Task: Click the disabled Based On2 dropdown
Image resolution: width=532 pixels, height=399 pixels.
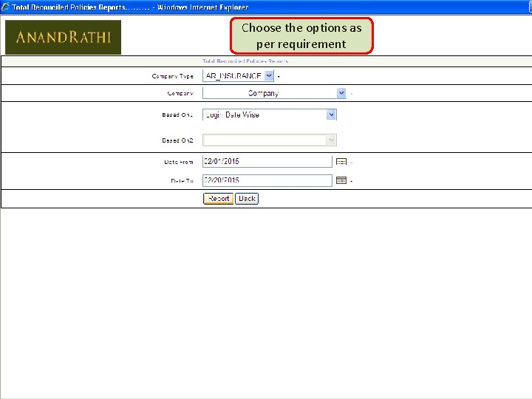Action: 270,140
